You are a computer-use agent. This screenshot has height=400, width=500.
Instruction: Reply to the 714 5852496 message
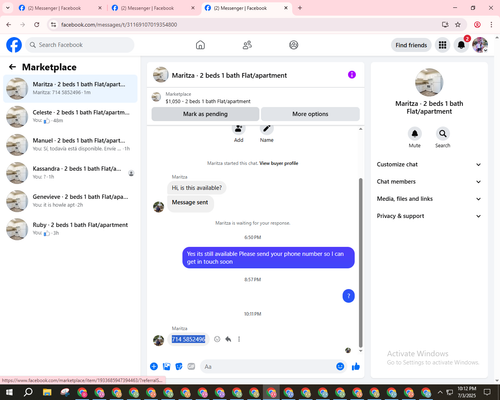tap(228, 339)
